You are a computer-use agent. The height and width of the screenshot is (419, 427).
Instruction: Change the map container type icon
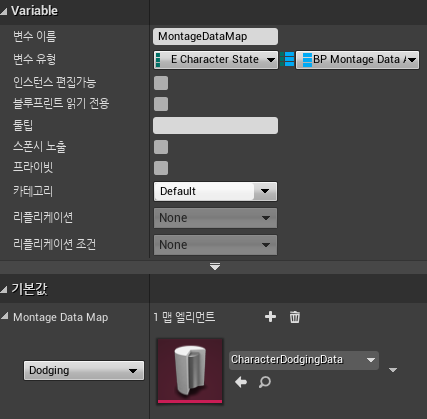287,59
